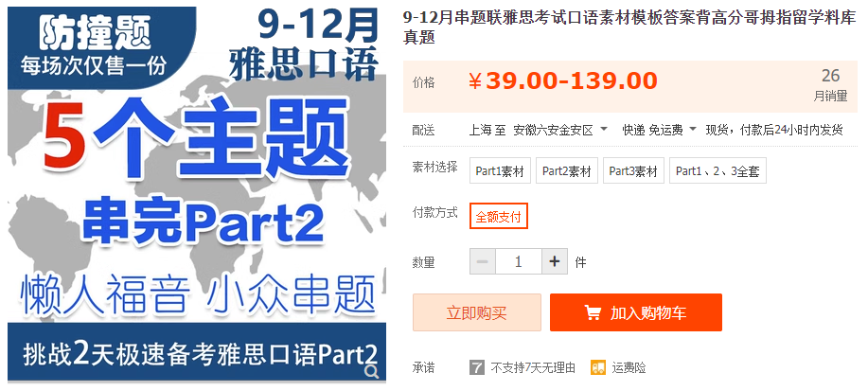Click the 7-day no-return policy icon
Viewport: 868px width, 391px height.
click(477, 367)
